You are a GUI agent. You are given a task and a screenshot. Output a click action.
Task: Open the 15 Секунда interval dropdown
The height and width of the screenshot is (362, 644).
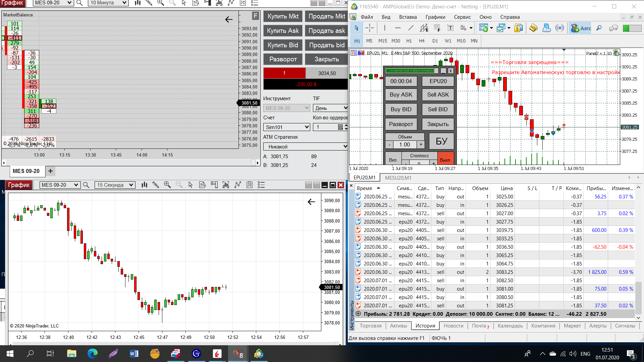point(115,185)
